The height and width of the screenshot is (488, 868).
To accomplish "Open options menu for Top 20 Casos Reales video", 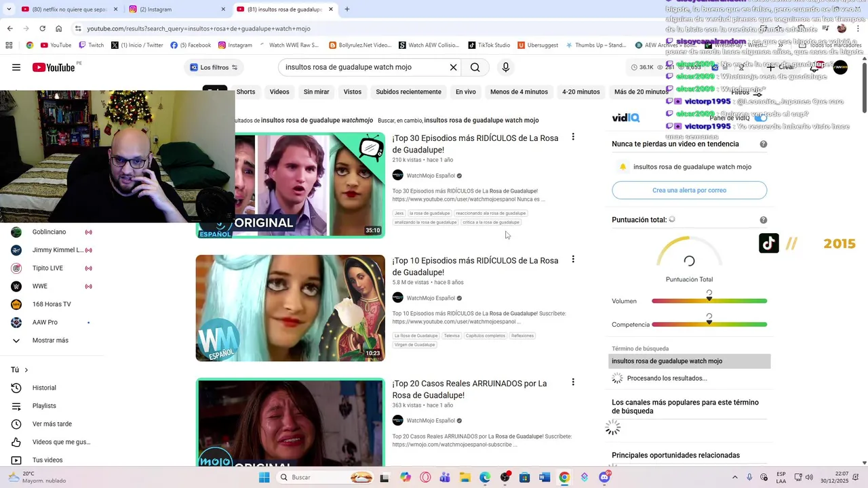I will pyautogui.click(x=573, y=382).
